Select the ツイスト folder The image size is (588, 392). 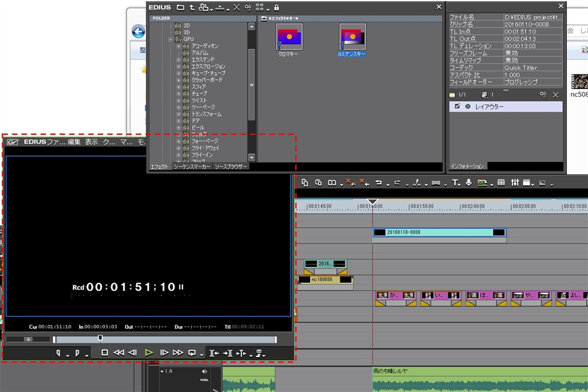(195, 100)
